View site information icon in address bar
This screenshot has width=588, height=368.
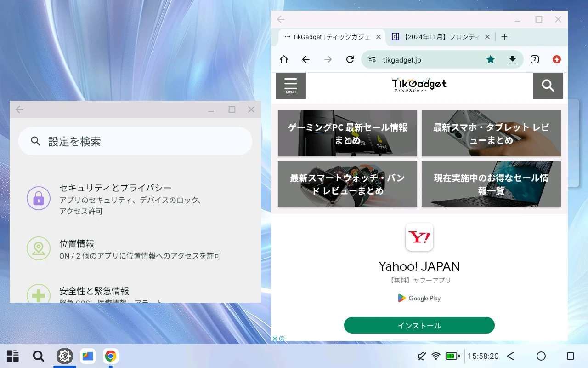[372, 59]
